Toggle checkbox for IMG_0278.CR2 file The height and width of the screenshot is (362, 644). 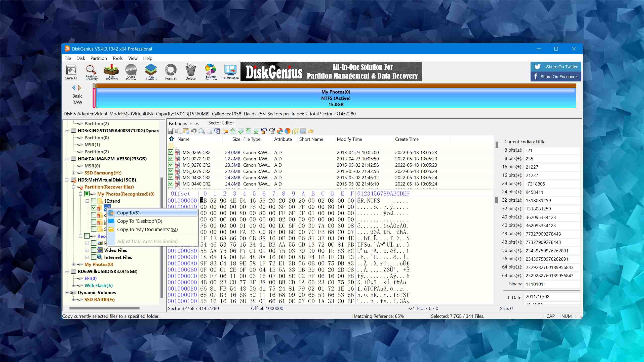point(170,165)
